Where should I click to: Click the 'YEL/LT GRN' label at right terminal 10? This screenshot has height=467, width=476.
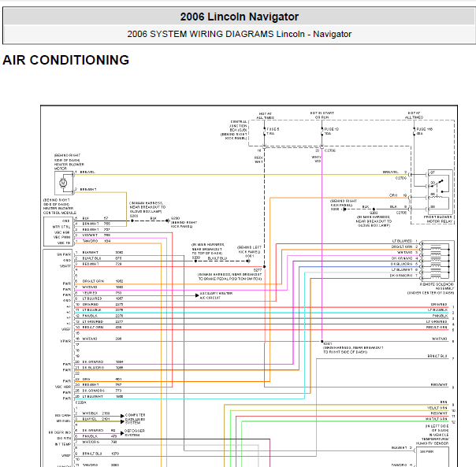coord(437,408)
